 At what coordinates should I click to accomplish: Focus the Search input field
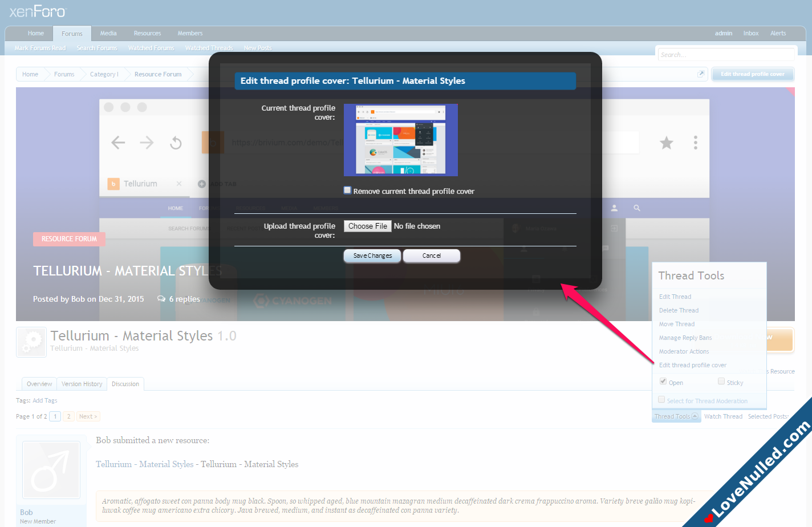(726, 55)
